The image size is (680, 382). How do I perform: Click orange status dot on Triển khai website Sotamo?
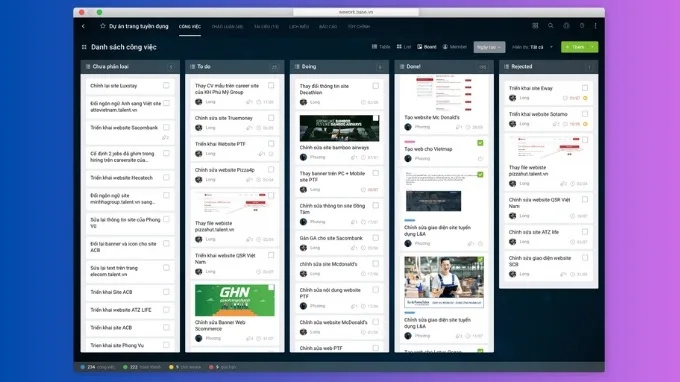585,124
